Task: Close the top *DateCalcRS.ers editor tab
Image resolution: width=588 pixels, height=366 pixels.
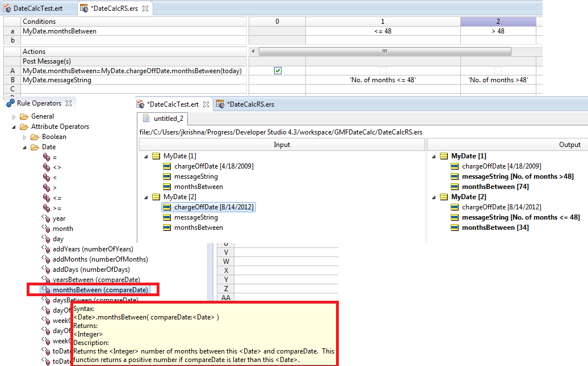Action: coord(145,9)
